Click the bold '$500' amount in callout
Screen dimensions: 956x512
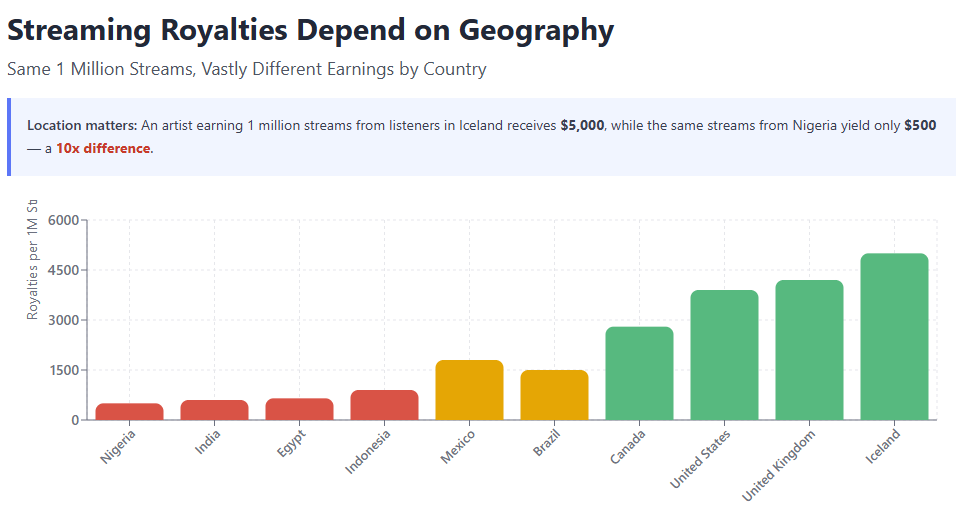919,126
